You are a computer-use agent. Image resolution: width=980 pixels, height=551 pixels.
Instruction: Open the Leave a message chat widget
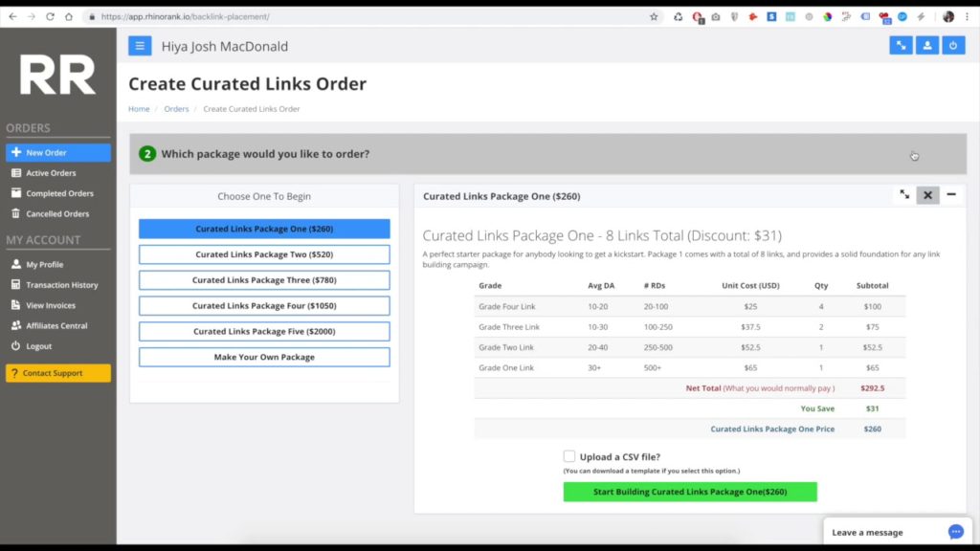point(898,532)
